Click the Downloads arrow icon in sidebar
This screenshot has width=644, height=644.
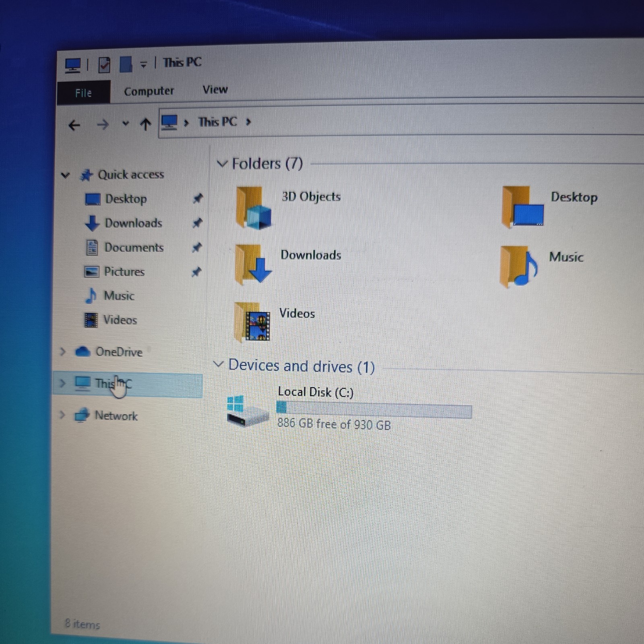click(x=92, y=224)
